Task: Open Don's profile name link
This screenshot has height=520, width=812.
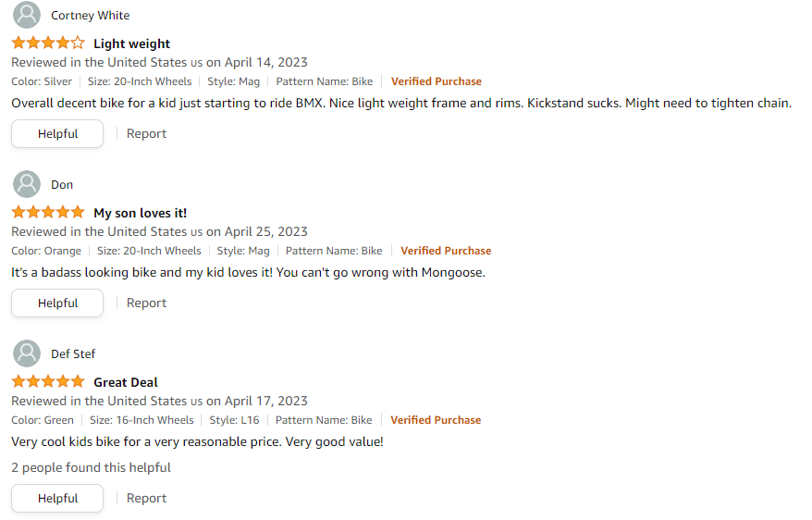Action: [62, 185]
